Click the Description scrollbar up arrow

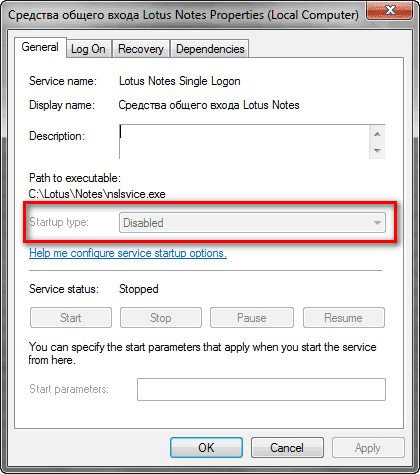tap(377, 134)
